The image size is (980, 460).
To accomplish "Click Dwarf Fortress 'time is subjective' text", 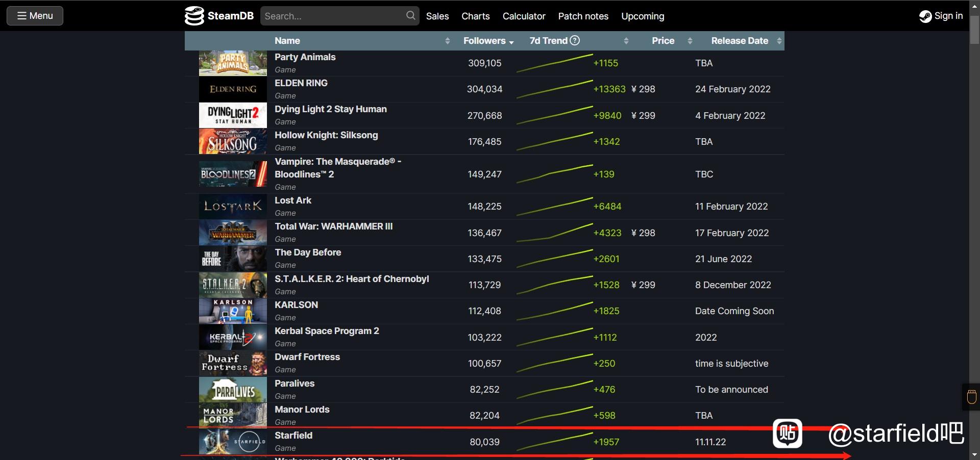I will click(x=731, y=364).
